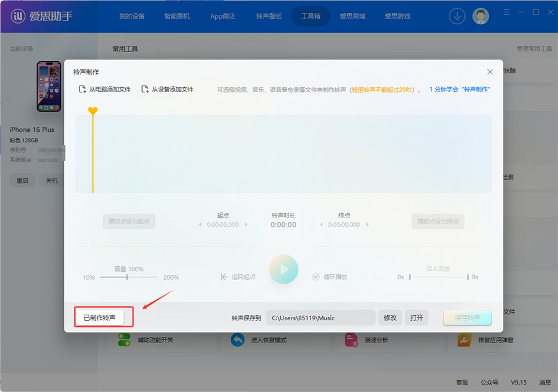Screen dimensions: 558x392
Task: Open 崩溃分析 tool icon
Action: [x=352, y=340]
